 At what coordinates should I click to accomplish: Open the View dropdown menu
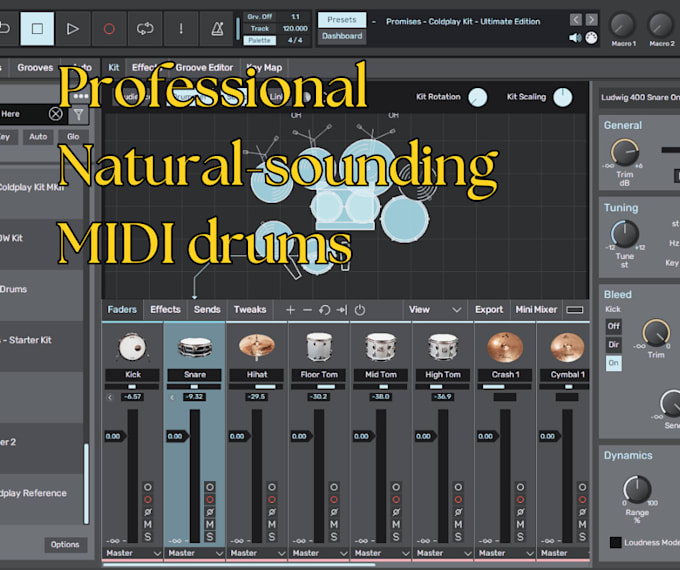435,310
